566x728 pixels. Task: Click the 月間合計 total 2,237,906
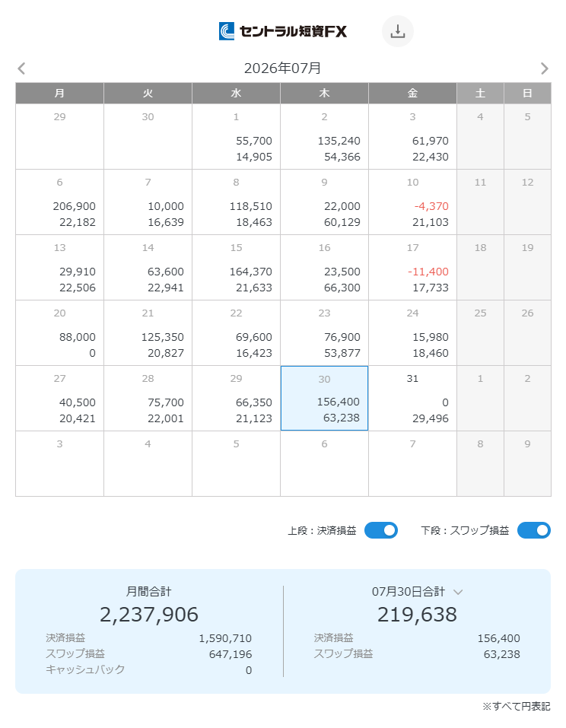[149, 614]
